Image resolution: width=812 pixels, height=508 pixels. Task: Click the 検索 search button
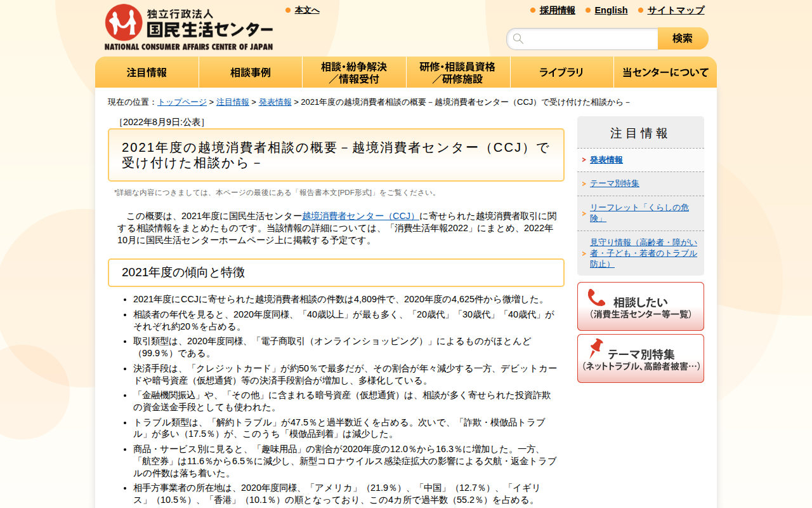[x=683, y=39]
